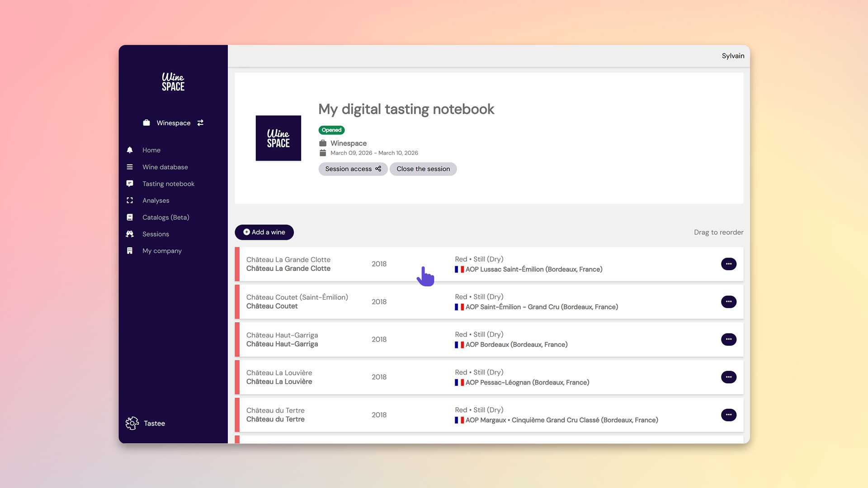Image resolution: width=868 pixels, height=488 pixels.
Task: Click the Wine Space notebook thumbnail image
Action: (278, 138)
